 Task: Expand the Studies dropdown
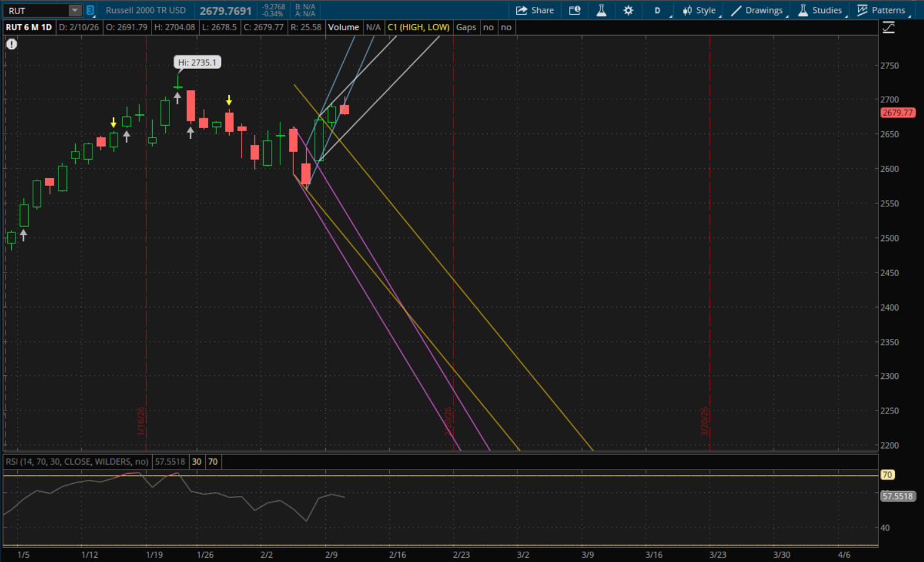click(x=820, y=10)
